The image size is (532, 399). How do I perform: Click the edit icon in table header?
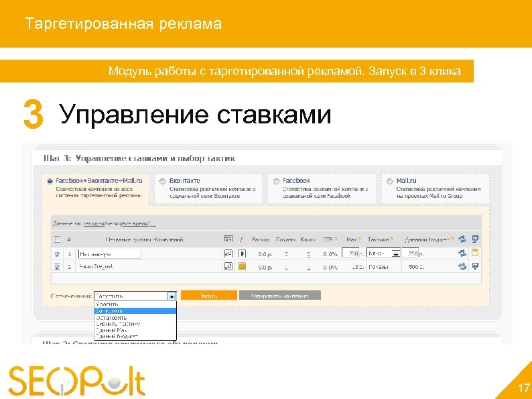coord(475,239)
